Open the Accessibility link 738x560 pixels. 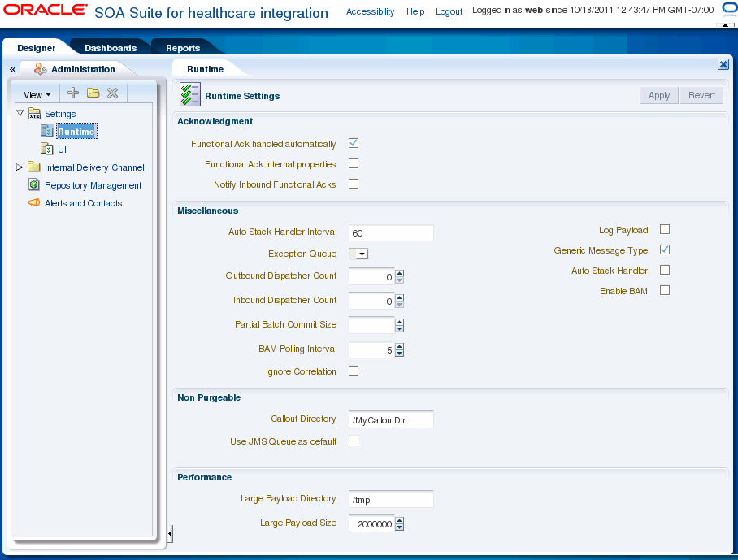click(x=370, y=11)
